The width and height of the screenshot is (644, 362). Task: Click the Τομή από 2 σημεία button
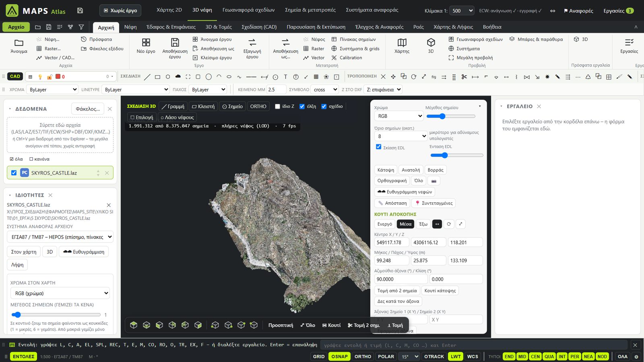pos(397,291)
